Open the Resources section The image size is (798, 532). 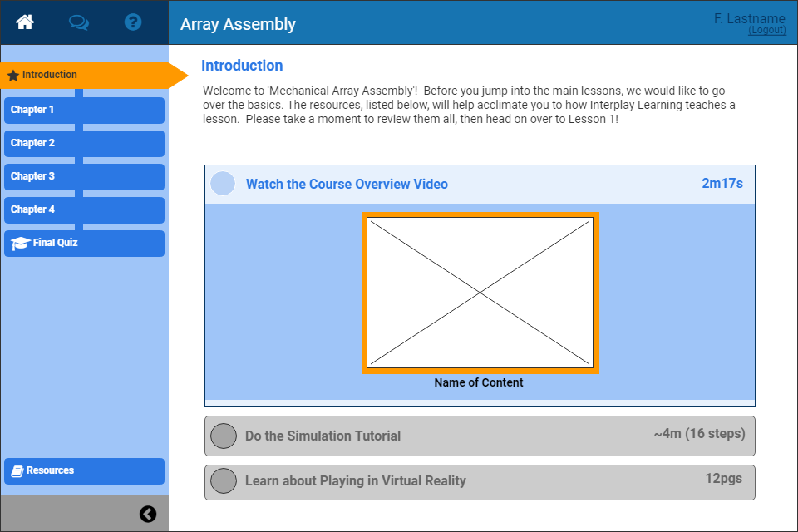pyautogui.click(x=84, y=471)
